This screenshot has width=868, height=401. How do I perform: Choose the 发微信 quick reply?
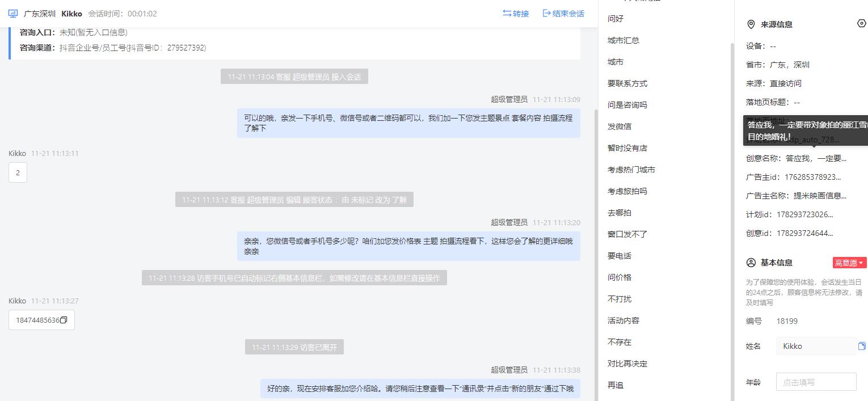(x=620, y=126)
